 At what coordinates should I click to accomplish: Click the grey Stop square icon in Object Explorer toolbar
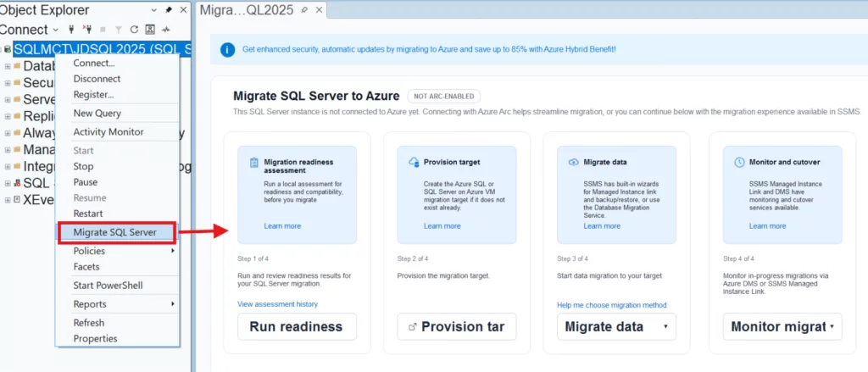pos(103,30)
